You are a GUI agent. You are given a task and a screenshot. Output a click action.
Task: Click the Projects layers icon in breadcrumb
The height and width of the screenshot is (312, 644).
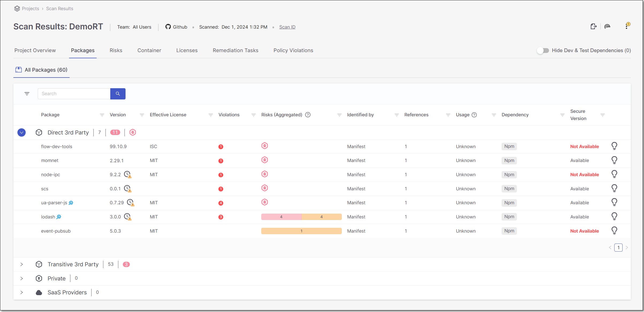click(17, 9)
